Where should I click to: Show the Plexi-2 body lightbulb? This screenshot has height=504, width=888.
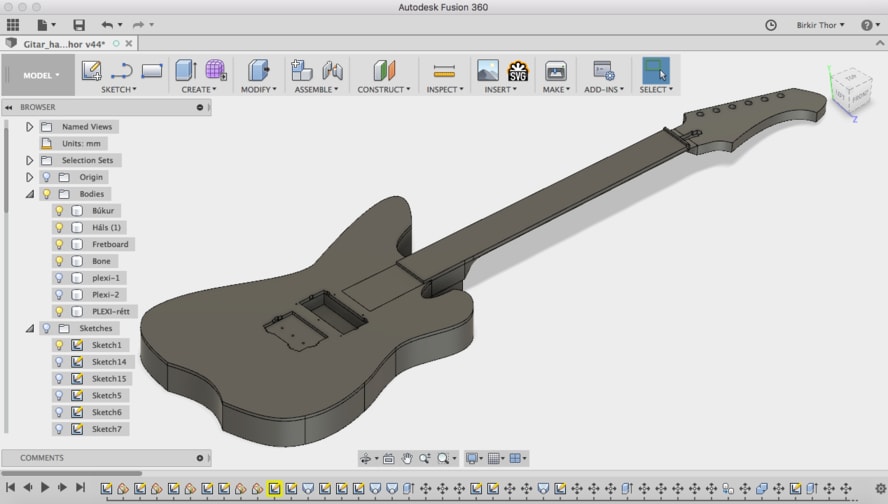59,294
